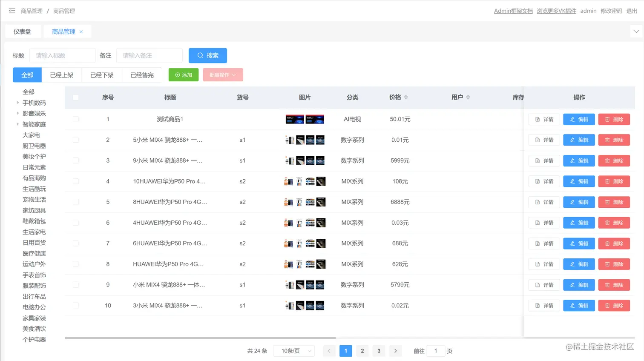Open first thumbnail of row priced 108元

coord(288,181)
